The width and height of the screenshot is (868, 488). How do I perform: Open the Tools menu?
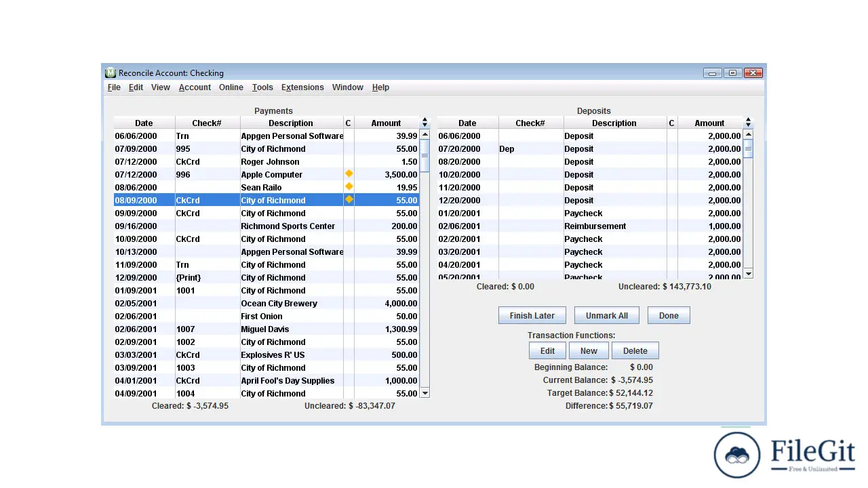[262, 87]
